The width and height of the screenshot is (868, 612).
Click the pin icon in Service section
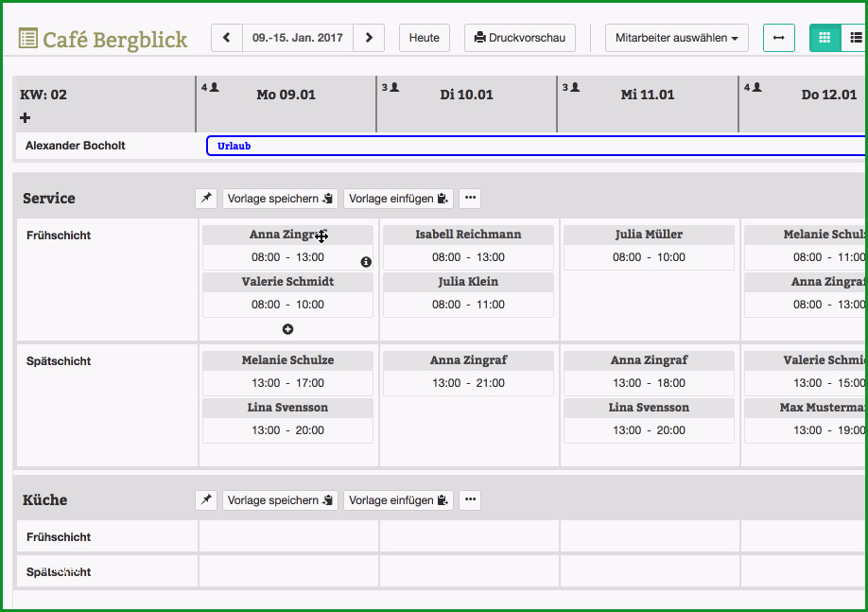coord(206,199)
